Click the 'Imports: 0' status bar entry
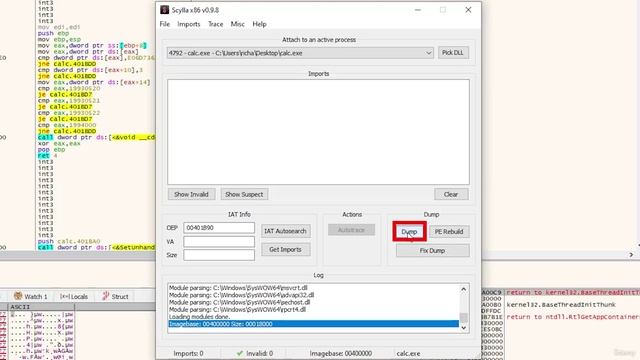Screen dimensions: 640x360 [x=189, y=353]
